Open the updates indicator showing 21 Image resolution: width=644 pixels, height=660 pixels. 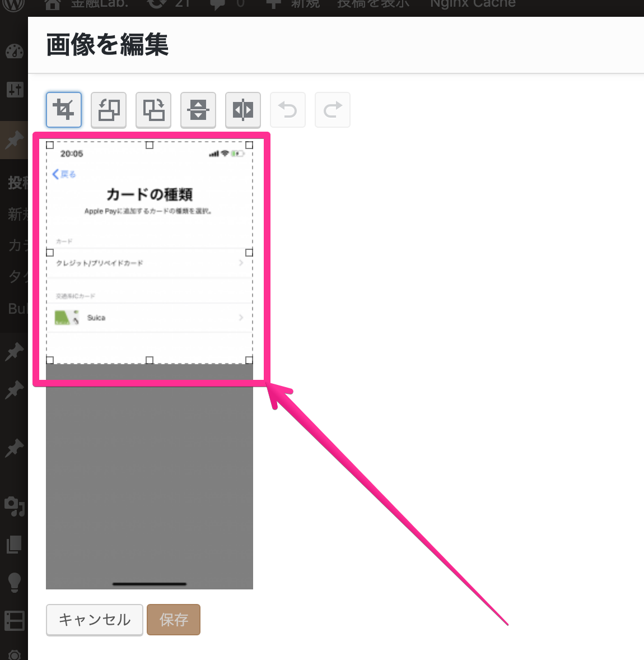[x=169, y=4]
